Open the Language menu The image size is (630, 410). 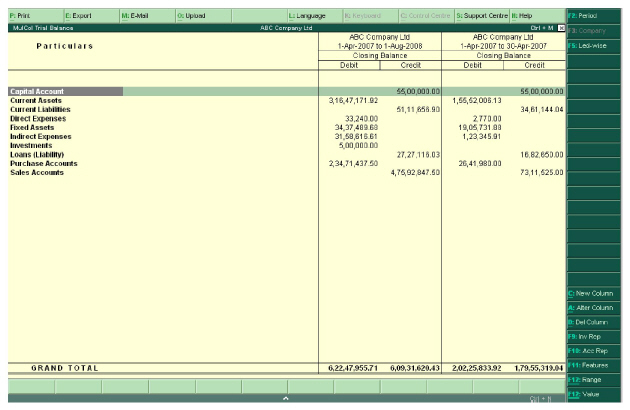tap(315, 16)
